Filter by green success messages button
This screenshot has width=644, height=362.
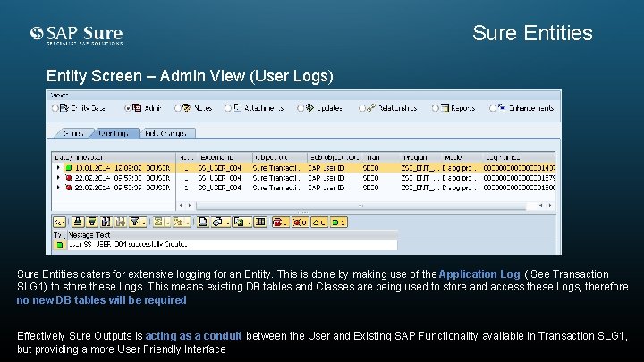[x=338, y=222]
